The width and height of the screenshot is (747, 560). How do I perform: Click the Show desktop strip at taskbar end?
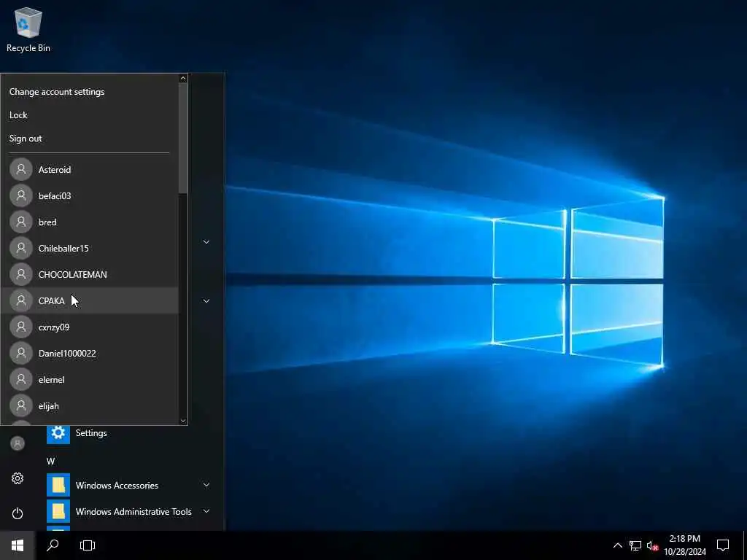click(x=745, y=545)
